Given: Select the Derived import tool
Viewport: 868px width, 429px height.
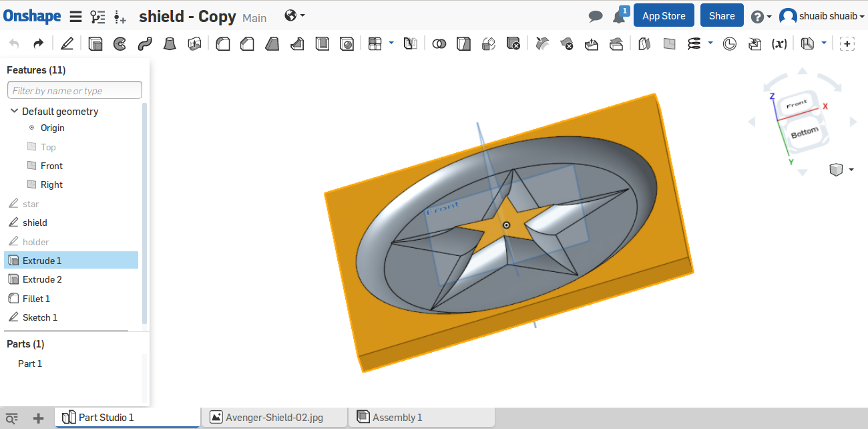Looking at the screenshot, I should coord(754,44).
